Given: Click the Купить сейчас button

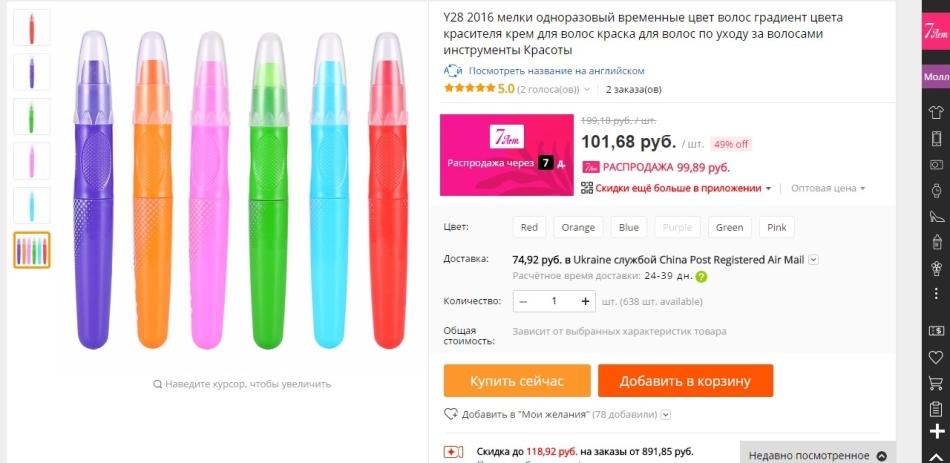Looking at the screenshot, I should click(x=517, y=381).
